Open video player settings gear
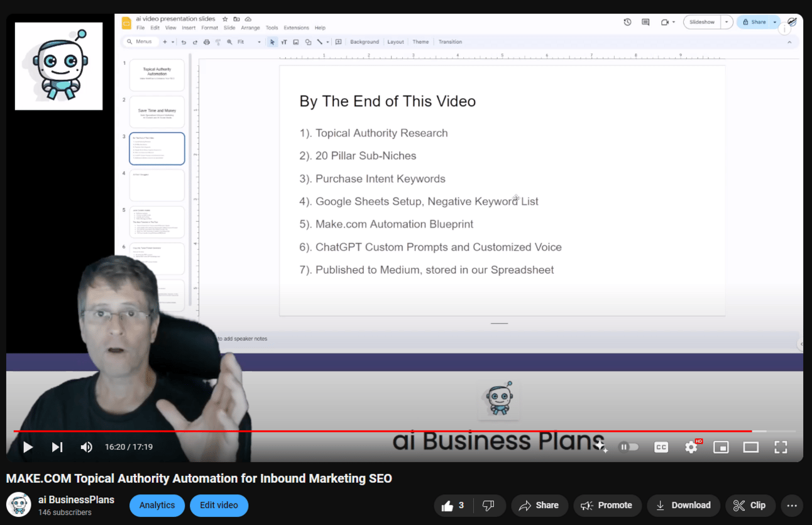This screenshot has width=812, height=525. click(x=691, y=447)
